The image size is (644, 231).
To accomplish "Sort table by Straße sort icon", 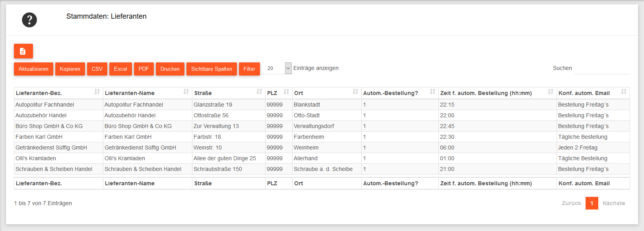I will pyautogui.click(x=259, y=92).
